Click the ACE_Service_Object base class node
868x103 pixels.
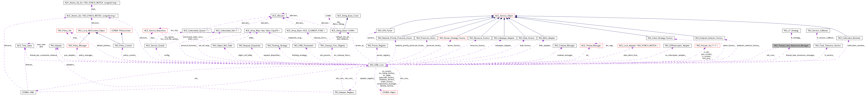[504, 16]
